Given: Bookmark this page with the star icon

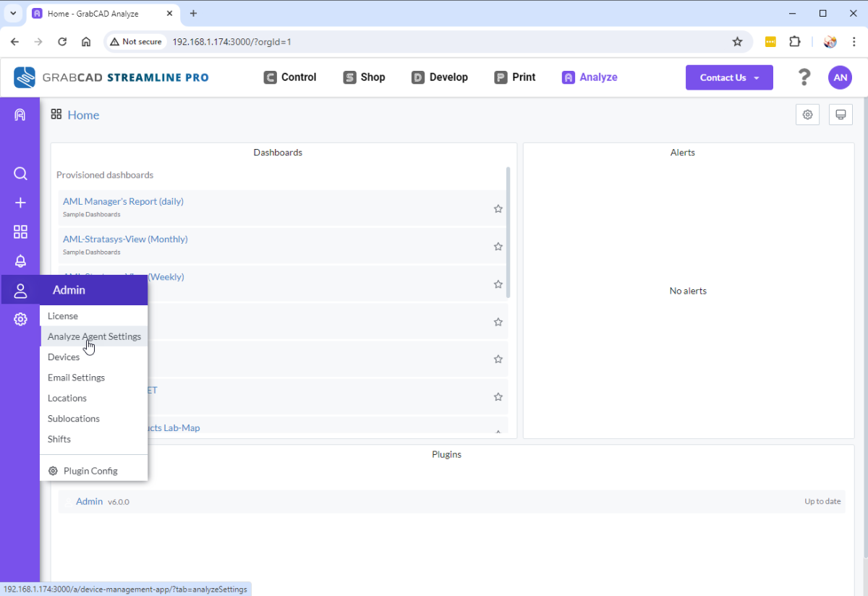Looking at the screenshot, I should [x=737, y=42].
